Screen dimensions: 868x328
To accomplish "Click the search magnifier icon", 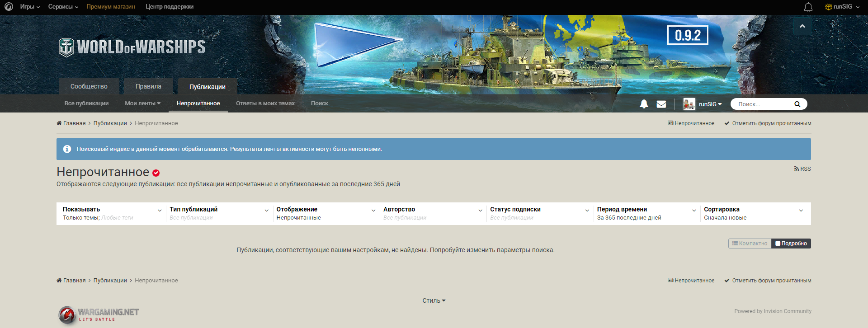I will point(797,104).
